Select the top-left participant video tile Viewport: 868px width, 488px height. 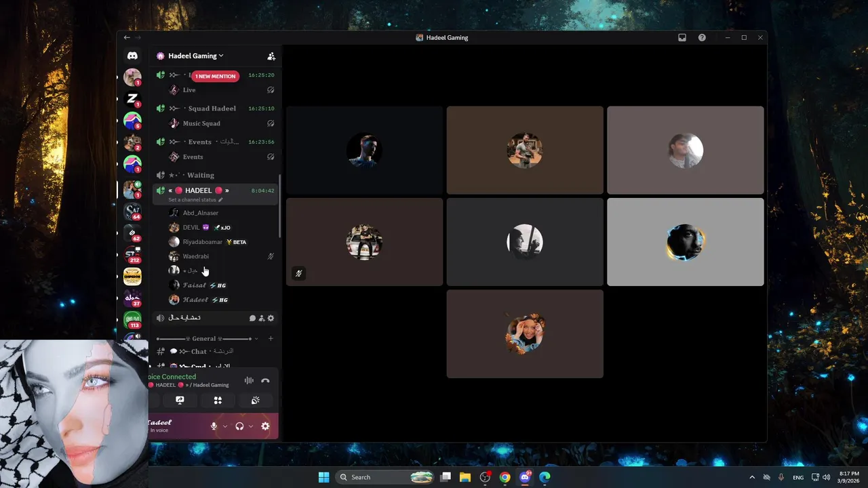coord(365,150)
